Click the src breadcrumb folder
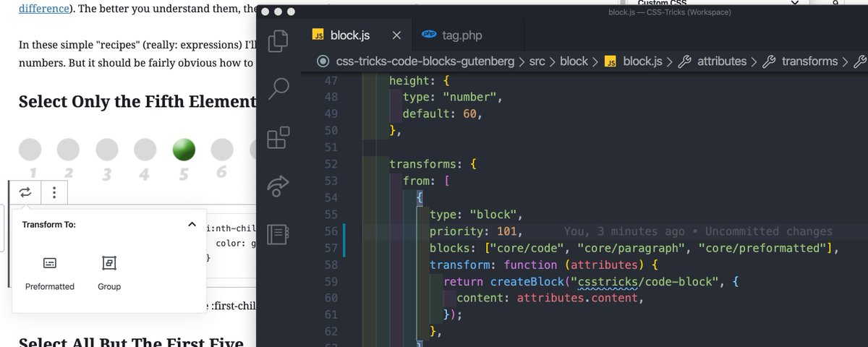This screenshot has height=347, width=868. tap(537, 61)
